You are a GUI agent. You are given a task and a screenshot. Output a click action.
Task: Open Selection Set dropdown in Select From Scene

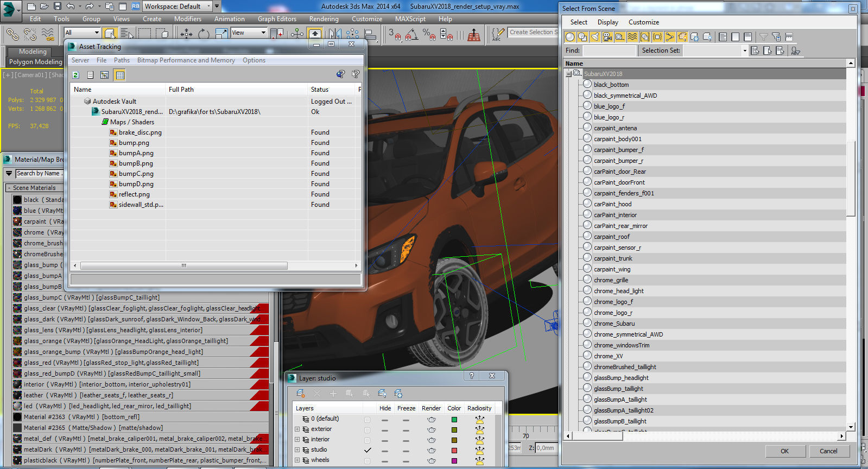744,50
